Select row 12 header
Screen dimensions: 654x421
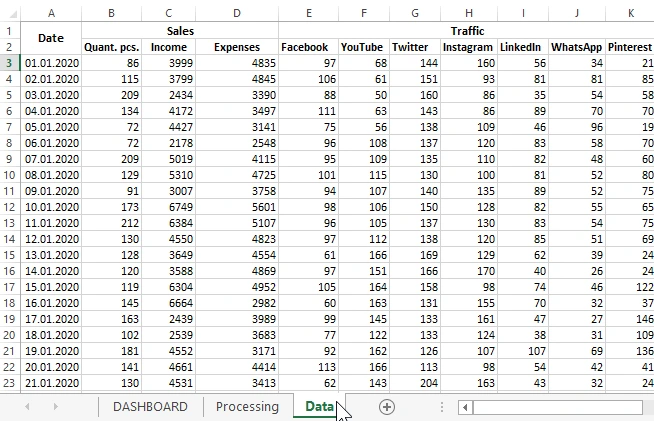point(10,207)
